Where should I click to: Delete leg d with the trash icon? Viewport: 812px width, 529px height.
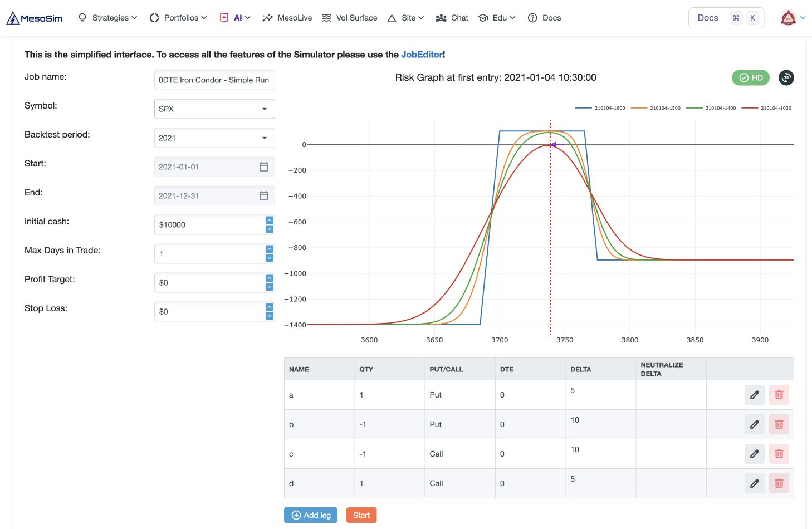pyautogui.click(x=779, y=483)
